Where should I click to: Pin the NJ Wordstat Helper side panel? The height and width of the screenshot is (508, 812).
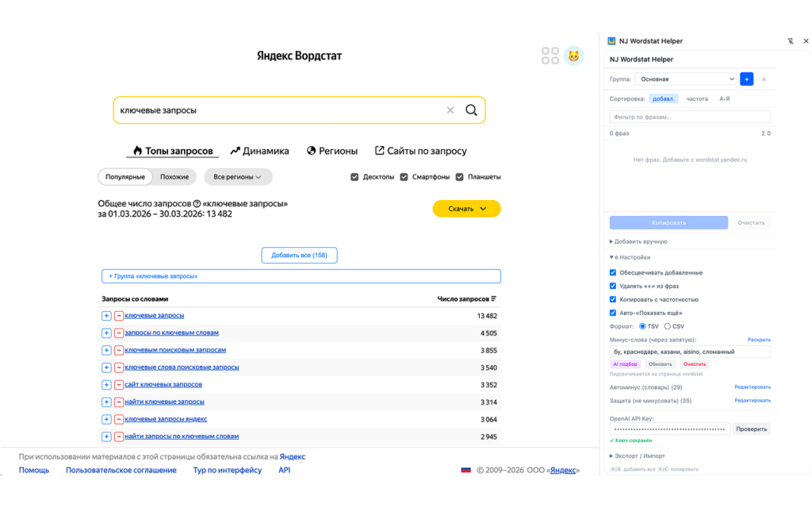790,41
